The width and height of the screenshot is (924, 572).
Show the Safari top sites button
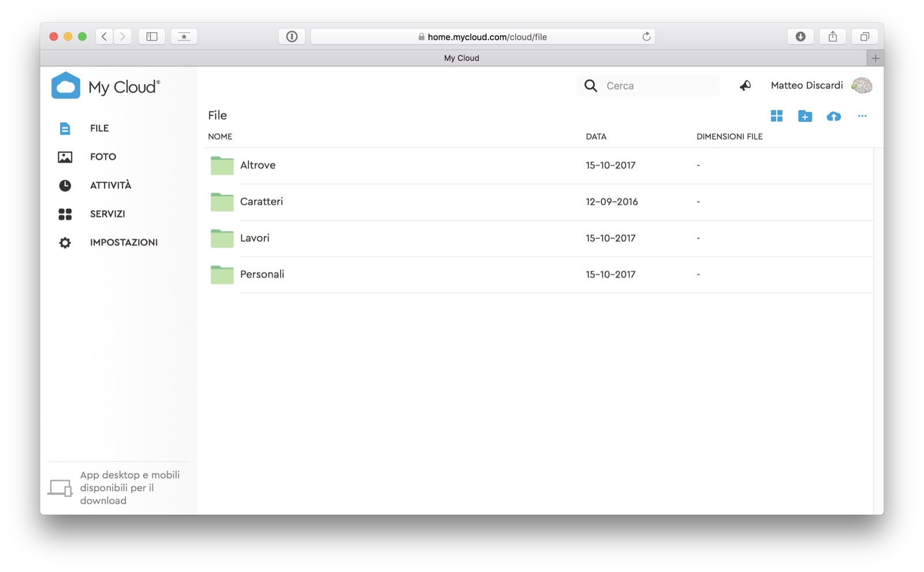(184, 36)
